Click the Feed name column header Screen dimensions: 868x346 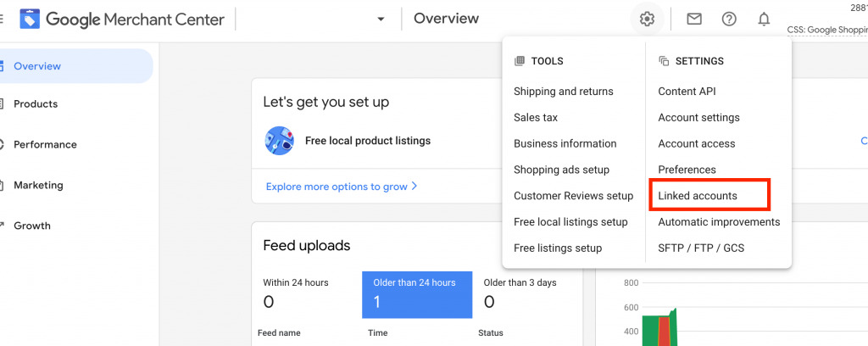(x=279, y=332)
